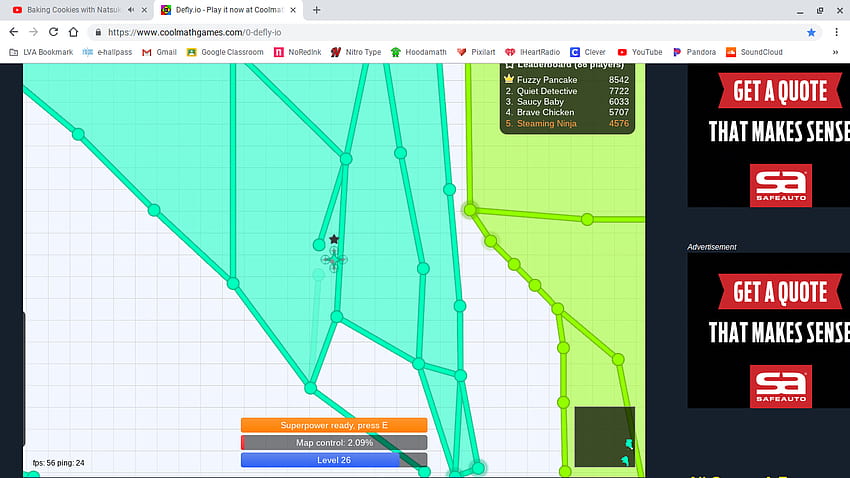Open the Gmail bookmark
850x478 pixels.
click(159, 52)
